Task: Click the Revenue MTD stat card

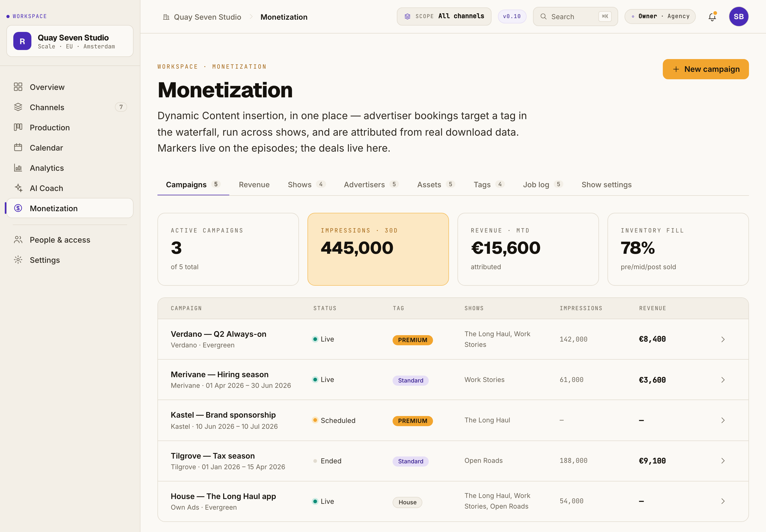Action: [528, 249]
